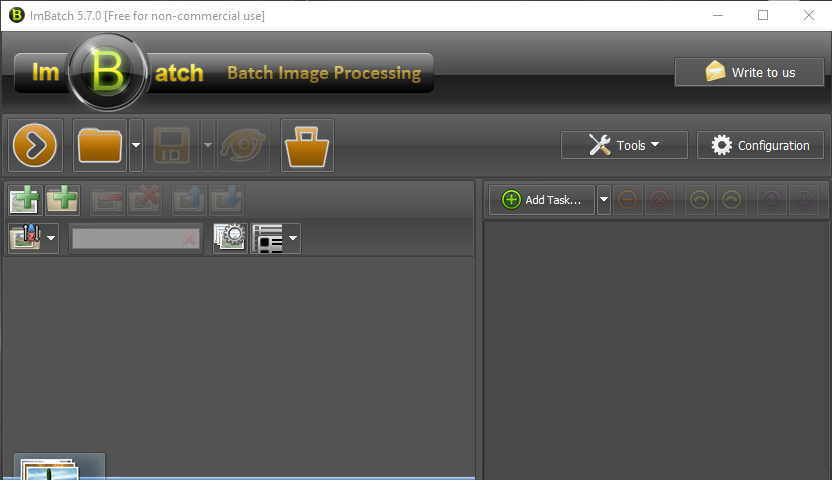Move task down with purple down arrow
This screenshot has width=832, height=480.
pyautogui.click(x=803, y=200)
